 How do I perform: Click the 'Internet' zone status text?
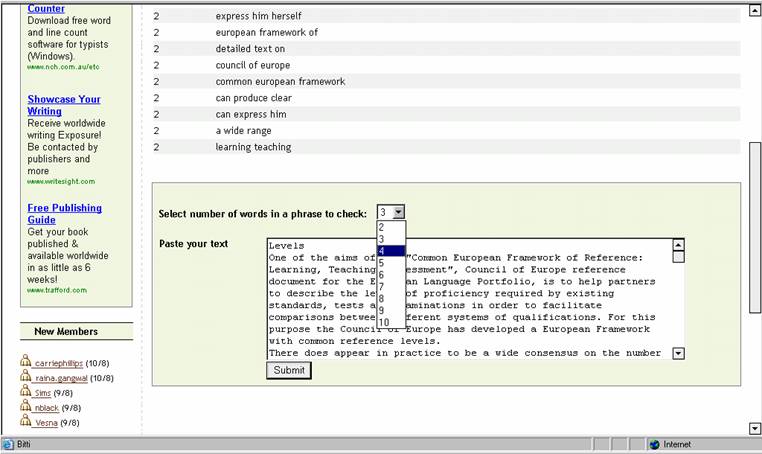coord(677,444)
